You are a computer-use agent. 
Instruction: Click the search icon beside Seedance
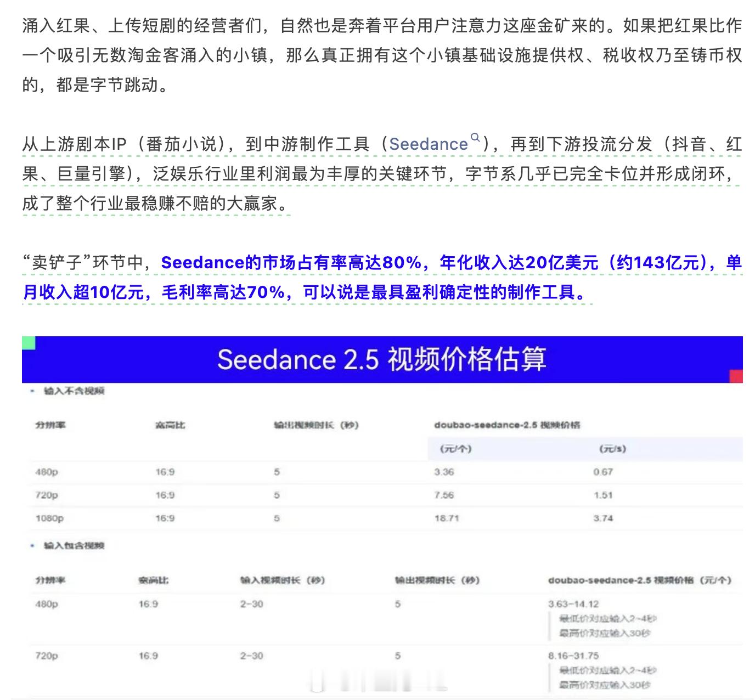point(475,137)
